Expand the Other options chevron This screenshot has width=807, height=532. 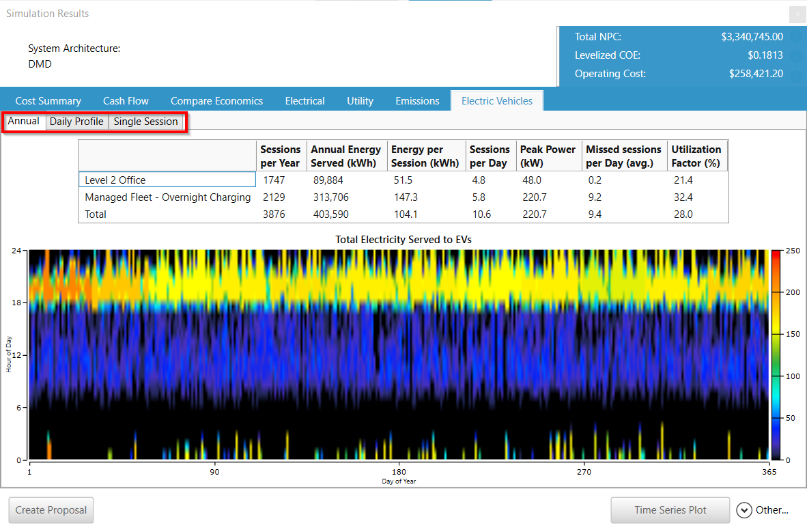tap(744, 510)
